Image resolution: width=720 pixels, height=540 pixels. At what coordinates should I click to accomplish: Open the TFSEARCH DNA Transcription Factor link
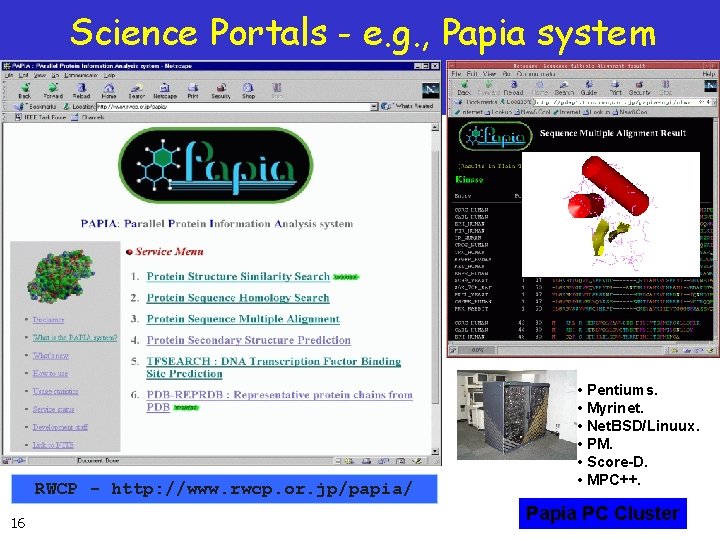[273, 367]
